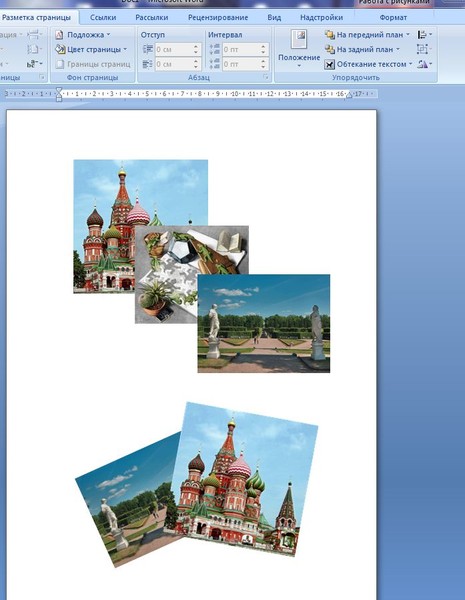Click the Границы страниц button
465x600 pixels.
click(93, 64)
